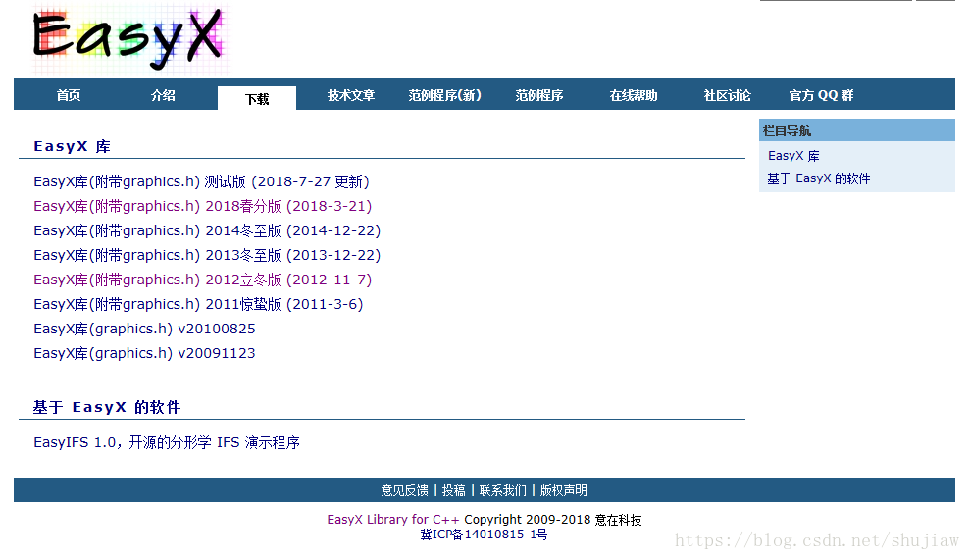Click 意见反馈 in the footer
Viewport: 970px width, 560px height.
(x=404, y=490)
